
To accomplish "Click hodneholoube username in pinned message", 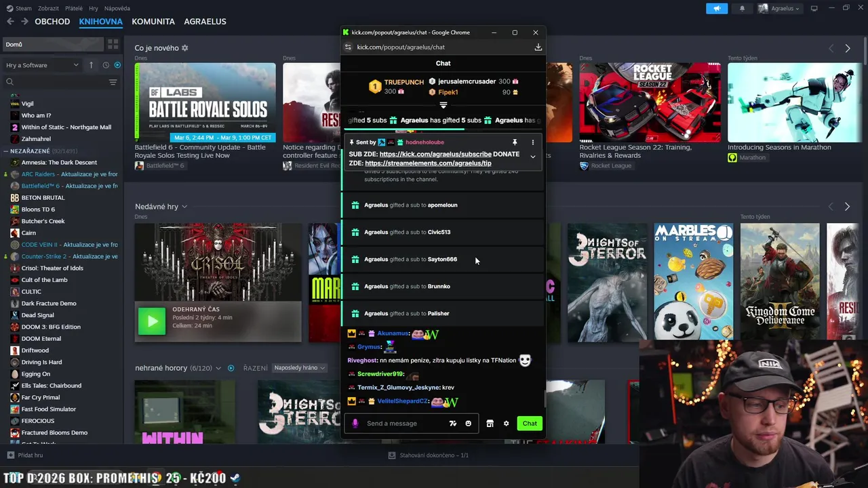I will pyautogui.click(x=425, y=142).
